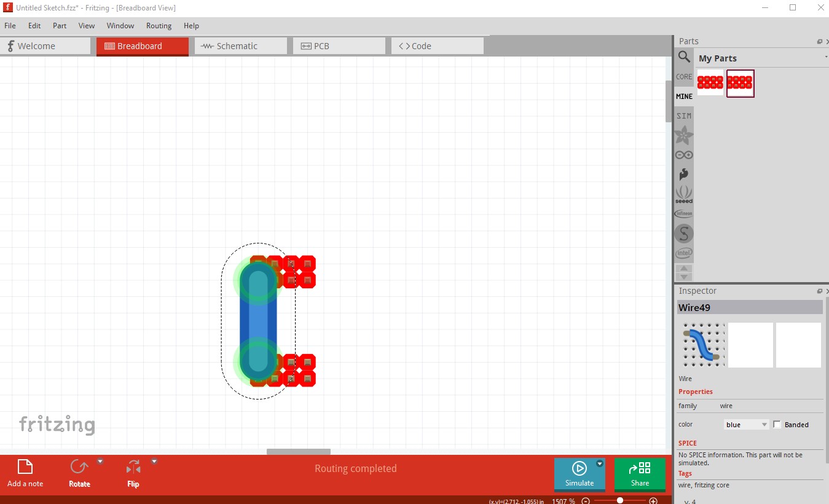Open the Seeed parts bin
Image resolution: width=829 pixels, height=504 pixels.
pyautogui.click(x=684, y=194)
